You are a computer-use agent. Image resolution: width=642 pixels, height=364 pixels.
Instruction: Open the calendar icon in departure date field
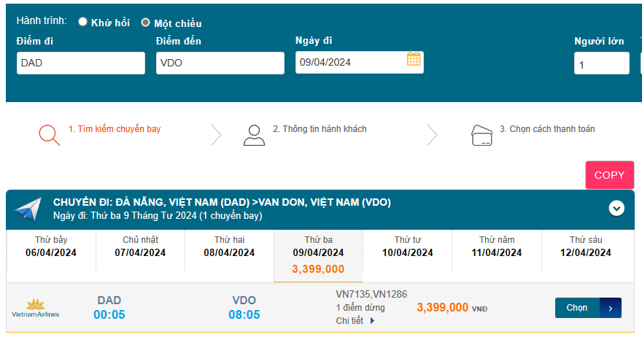(414, 60)
